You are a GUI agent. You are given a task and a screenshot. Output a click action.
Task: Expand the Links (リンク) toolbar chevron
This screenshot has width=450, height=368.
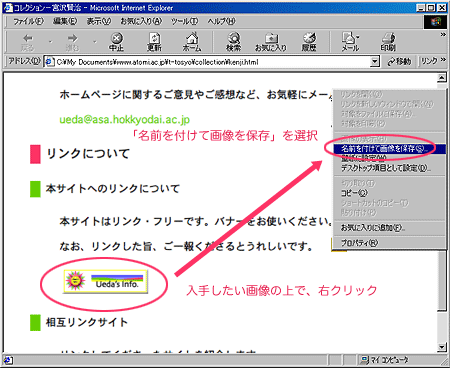click(x=443, y=60)
